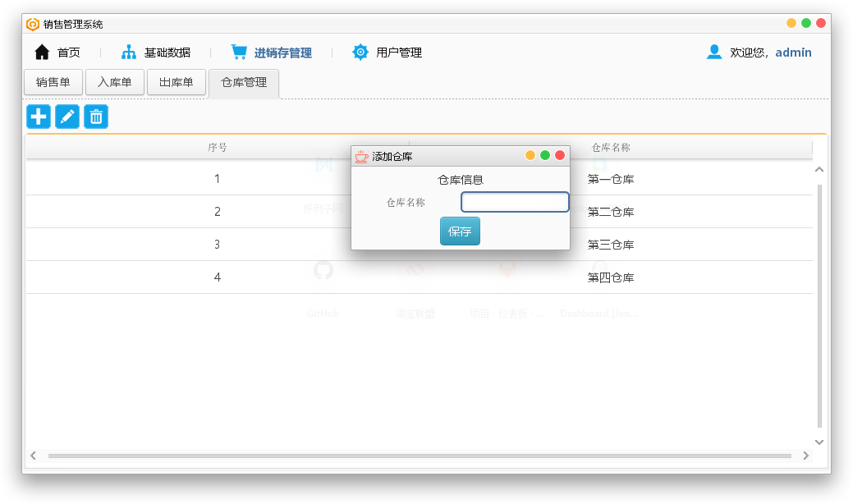Select the row 第三仓库
Screen dimensions: 853x504
(419, 245)
